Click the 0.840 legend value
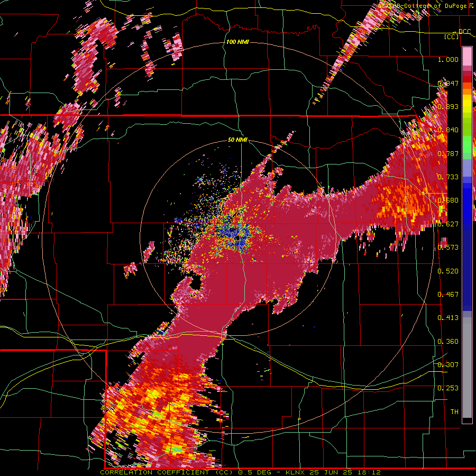Screen dimensions: 476x476 tap(448, 130)
